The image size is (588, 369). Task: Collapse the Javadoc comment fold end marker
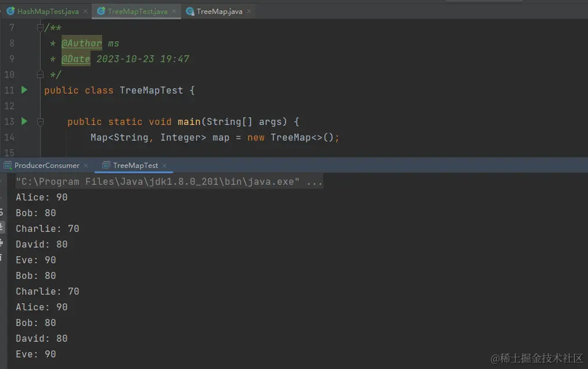40,74
